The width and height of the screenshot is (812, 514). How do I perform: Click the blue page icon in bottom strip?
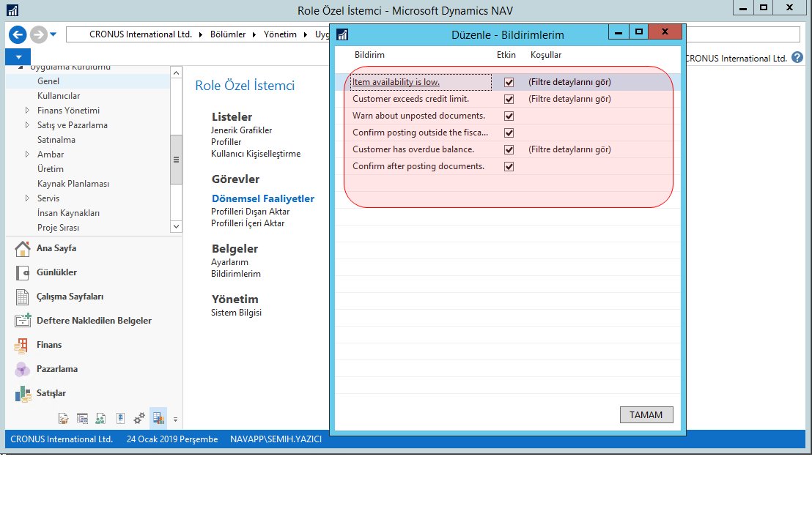coord(120,418)
